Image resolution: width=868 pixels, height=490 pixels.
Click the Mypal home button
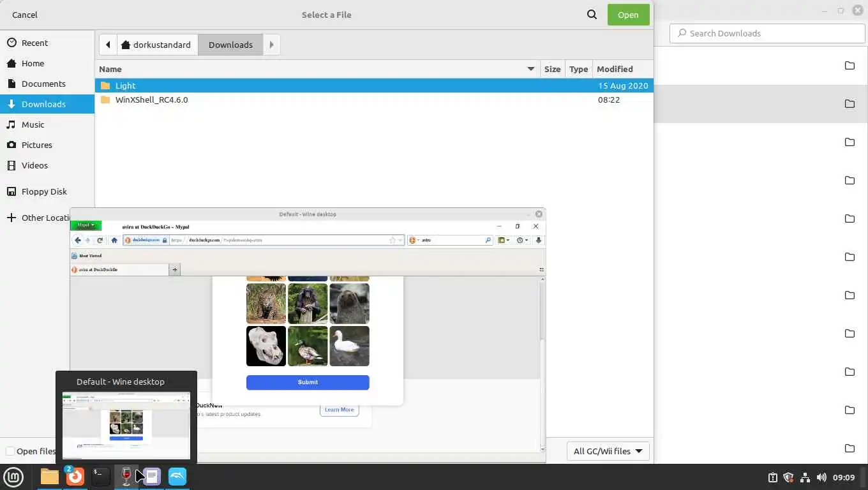(114, 240)
